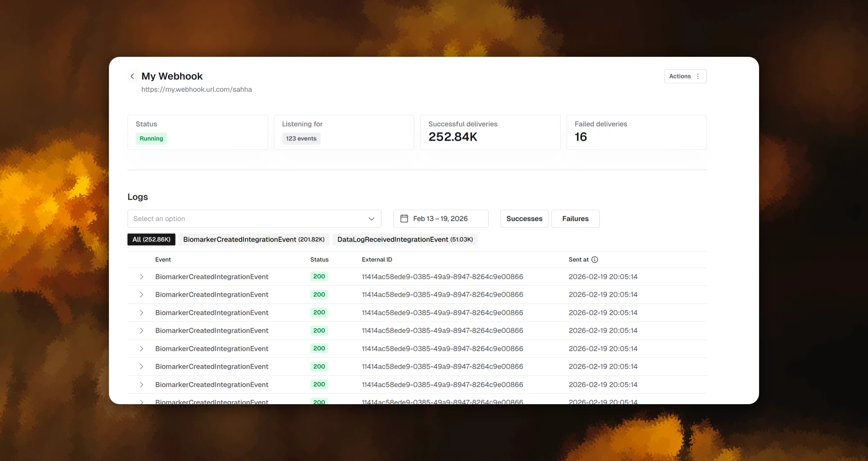Click the Actions button
The width and height of the screenshot is (868, 461).
tap(680, 76)
